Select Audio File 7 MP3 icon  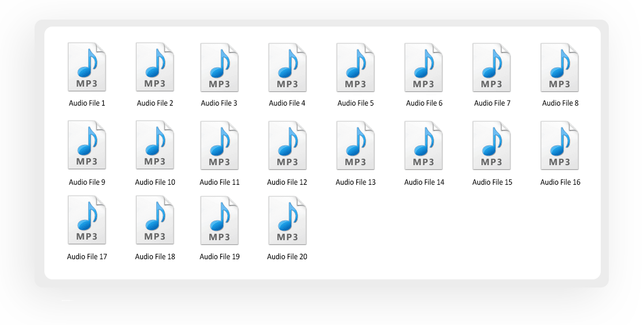[x=492, y=68]
